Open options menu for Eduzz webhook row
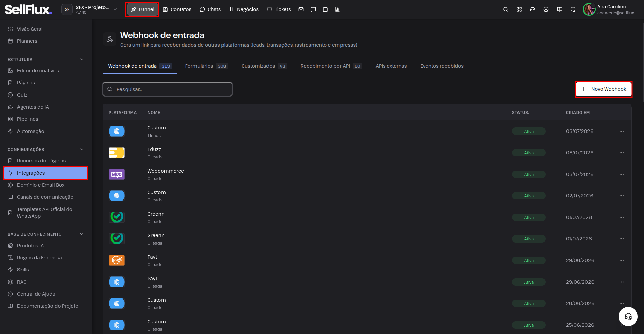 pyautogui.click(x=622, y=153)
